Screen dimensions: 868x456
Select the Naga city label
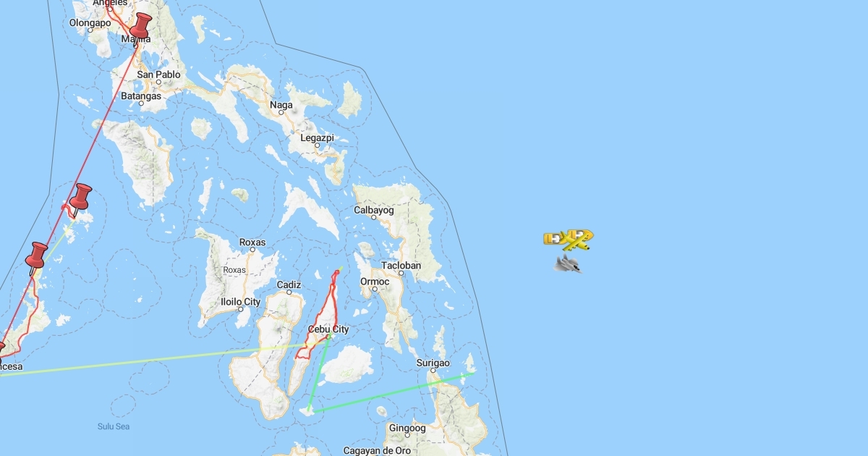coord(281,106)
